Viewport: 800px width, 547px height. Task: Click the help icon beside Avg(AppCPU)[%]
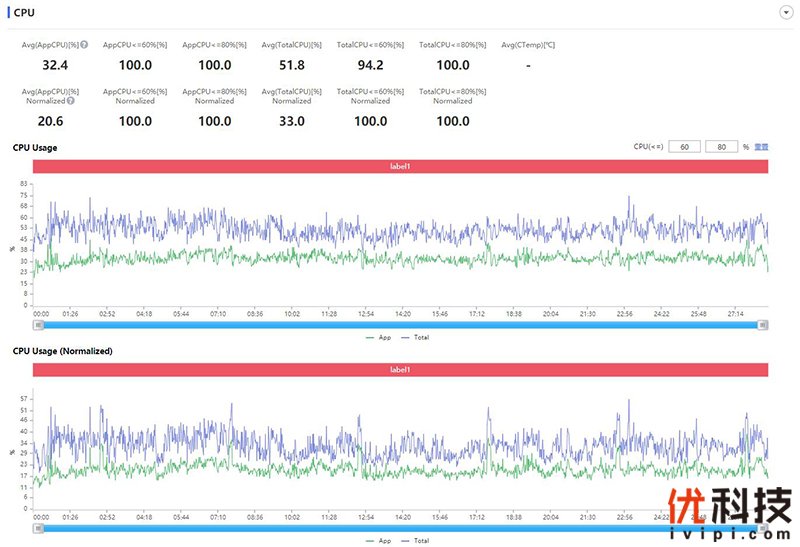(x=84, y=45)
